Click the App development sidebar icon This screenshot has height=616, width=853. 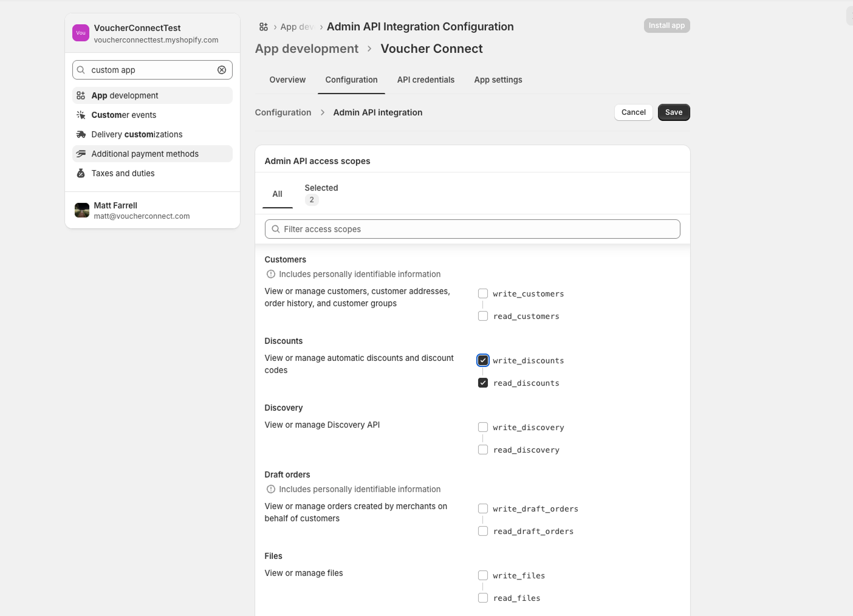[x=81, y=95]
